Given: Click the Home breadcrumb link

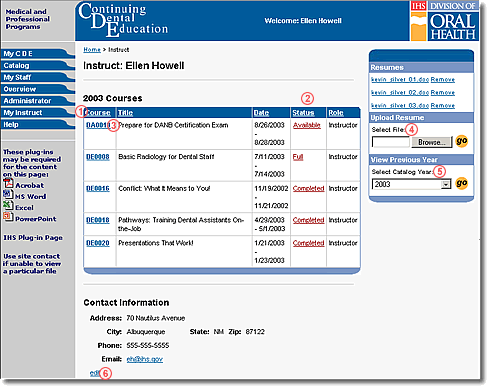Looking at the screenshot, I should click(x=92, y=50).
